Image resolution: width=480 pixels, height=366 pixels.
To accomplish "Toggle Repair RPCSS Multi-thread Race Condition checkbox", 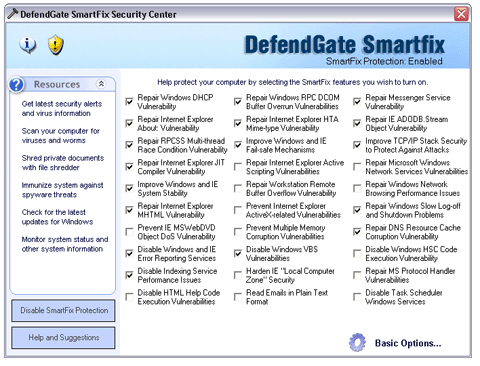I will [x=129, y=145].
